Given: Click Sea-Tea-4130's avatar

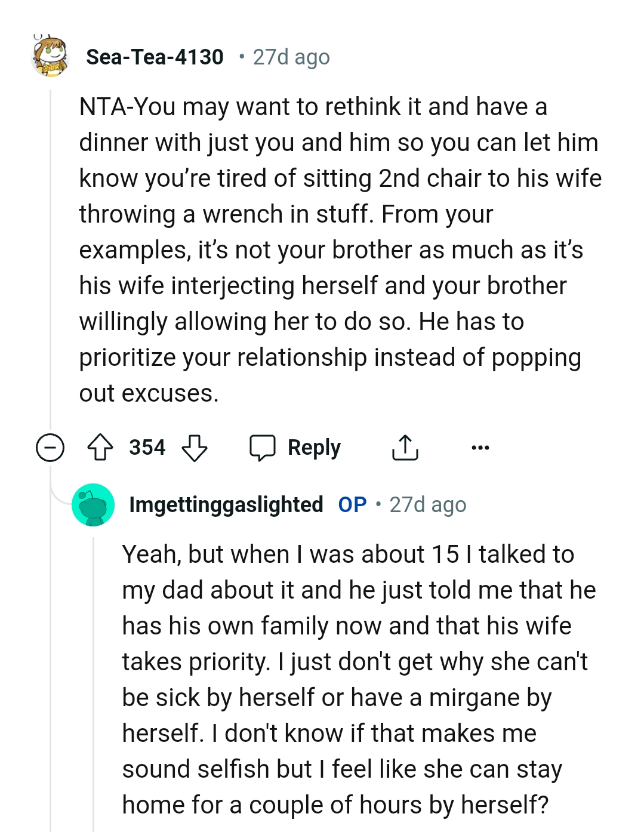Looking at the screenshot, I should [50, 57].
